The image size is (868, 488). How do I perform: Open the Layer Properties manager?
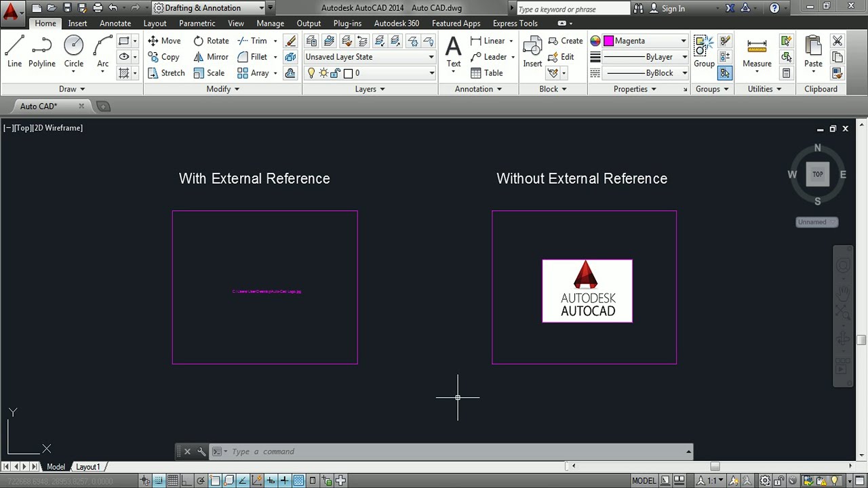click(312, 41)
